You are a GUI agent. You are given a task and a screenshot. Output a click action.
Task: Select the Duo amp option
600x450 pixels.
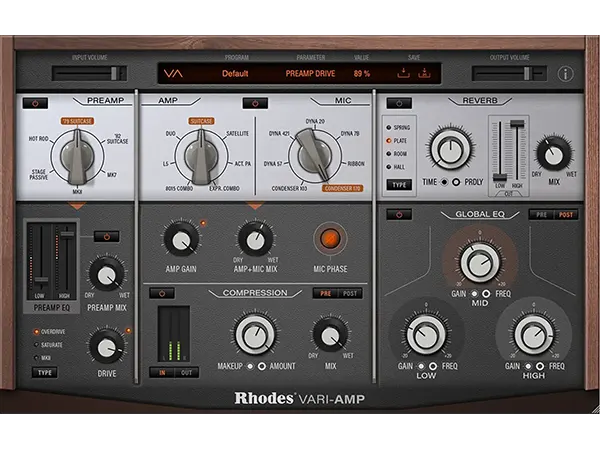pos(170,134)
